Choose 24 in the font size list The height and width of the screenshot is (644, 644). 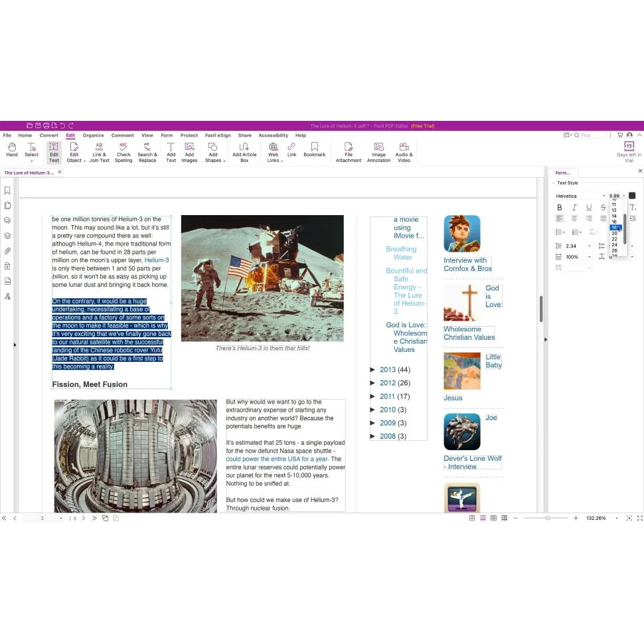(x=615, y=244)
